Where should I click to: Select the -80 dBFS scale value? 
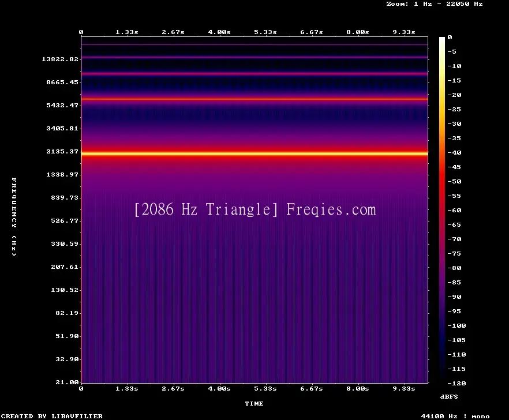[454, 268]
